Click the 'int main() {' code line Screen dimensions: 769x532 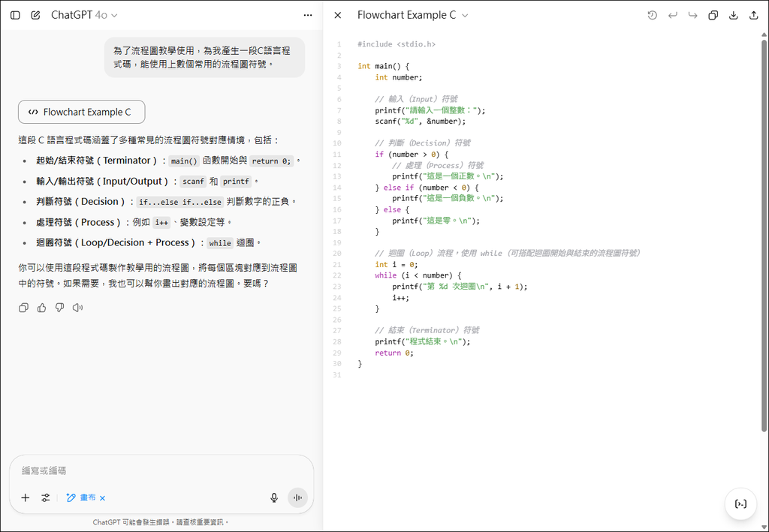[383, 66]
